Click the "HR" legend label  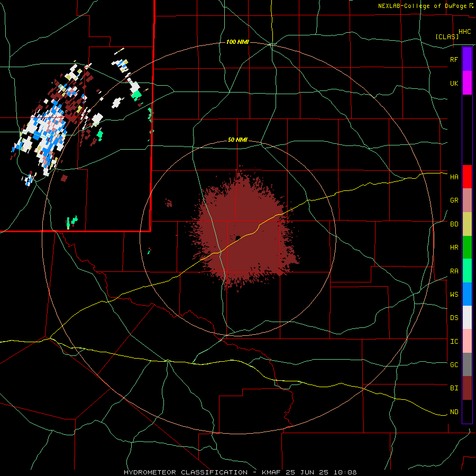tap(454, 248)
